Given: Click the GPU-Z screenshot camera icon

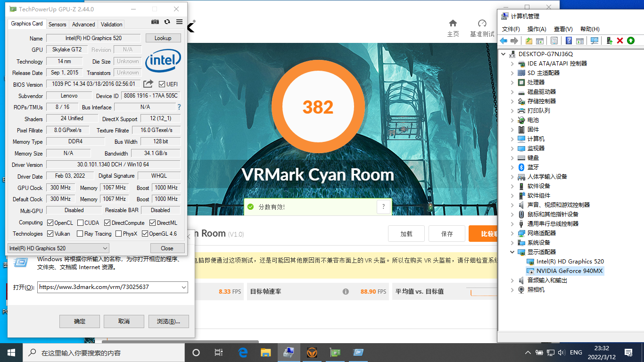Looking at the screenshot, I should click(x=155, y=22).
